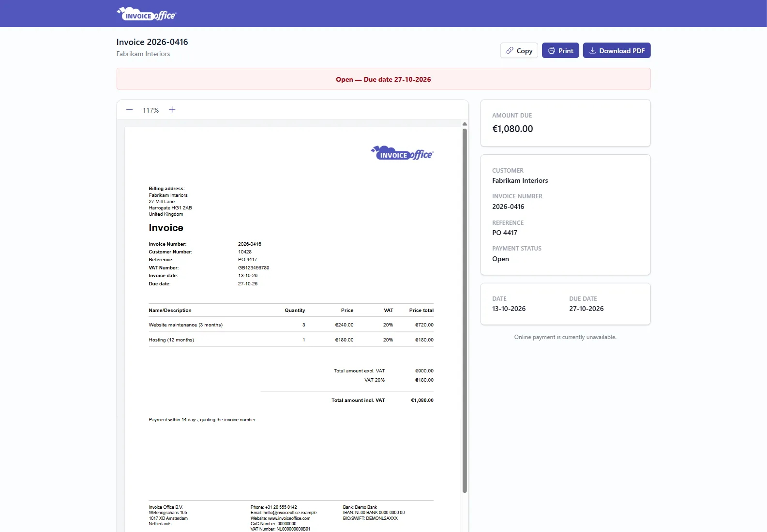Click the Invoice Office logo in header
The height and width of the screenshot is (532, 767).
pyautogui.click(x=146, y=14)
